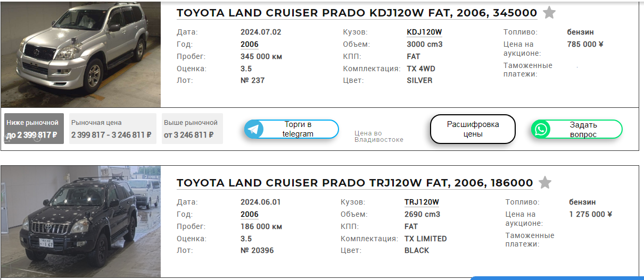The width and height of the screenshot is (644, 280).
Task: Follow the KDJ120W body code link
Action: (x=424, y=32)
